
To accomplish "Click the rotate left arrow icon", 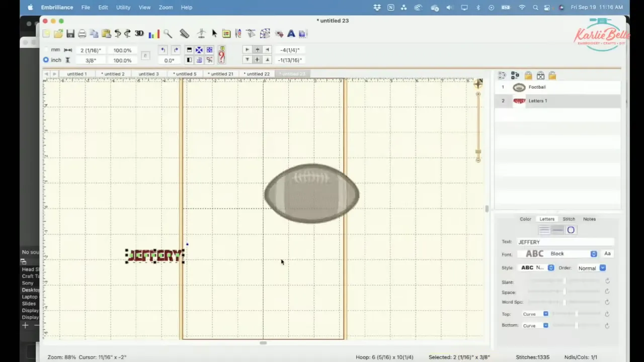I will (x=163, y=50).
